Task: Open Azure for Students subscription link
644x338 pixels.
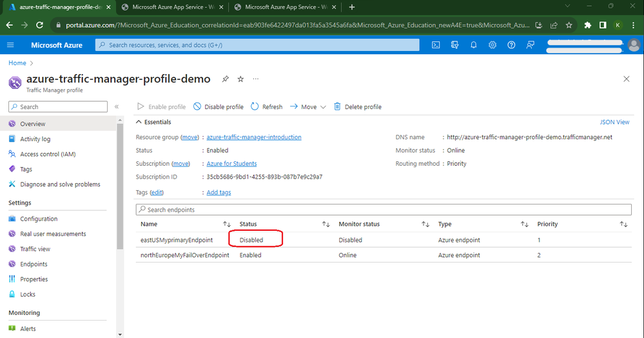Action: (231, 163)
